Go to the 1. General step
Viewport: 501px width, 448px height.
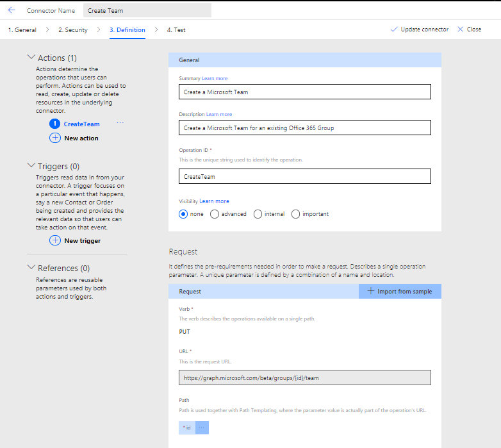pos(22,30)
